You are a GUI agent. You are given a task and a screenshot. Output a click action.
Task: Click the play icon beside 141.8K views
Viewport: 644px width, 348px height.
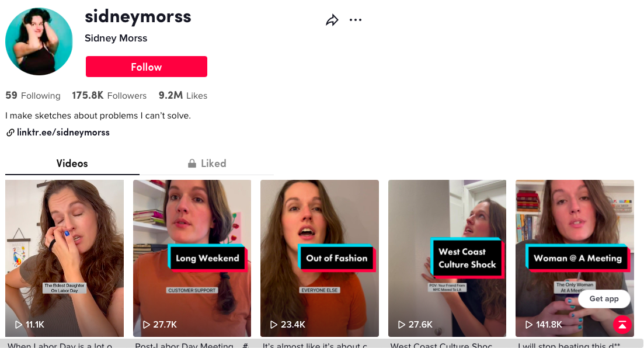pos(529,325)
